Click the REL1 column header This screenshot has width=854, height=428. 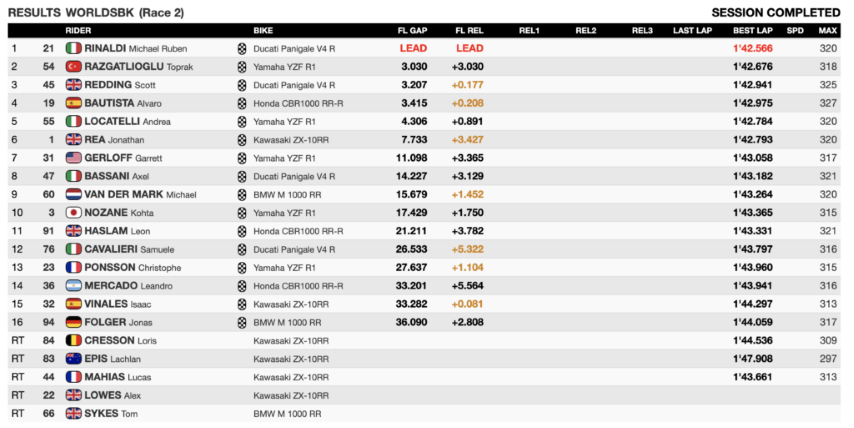pos(529,30)
